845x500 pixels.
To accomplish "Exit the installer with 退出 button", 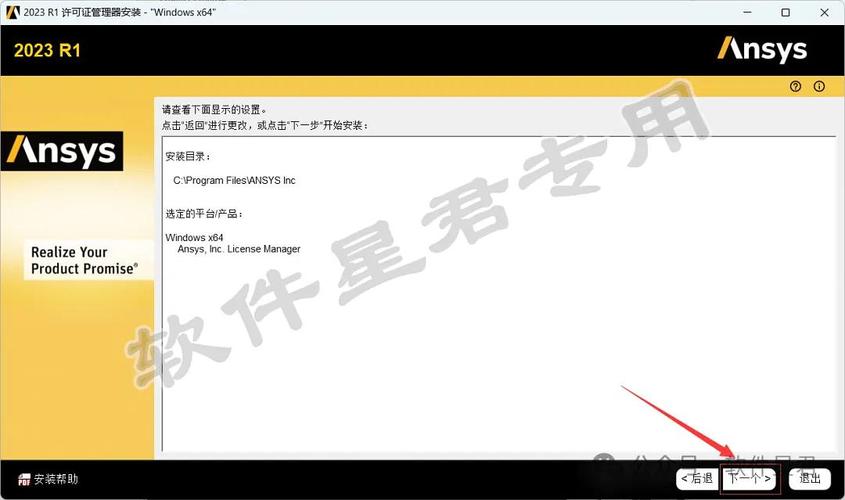I will 809,478.
